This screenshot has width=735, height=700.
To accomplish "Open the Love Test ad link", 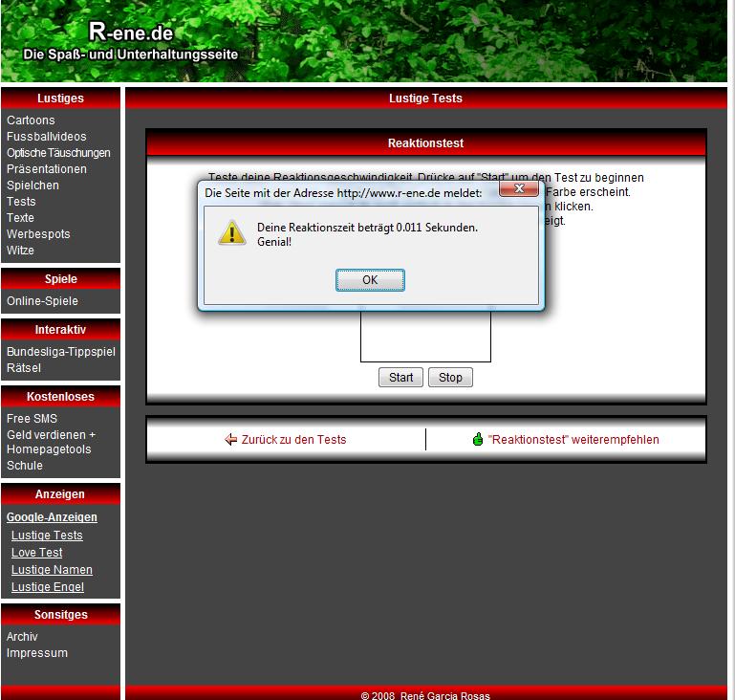I will (37, 553).
